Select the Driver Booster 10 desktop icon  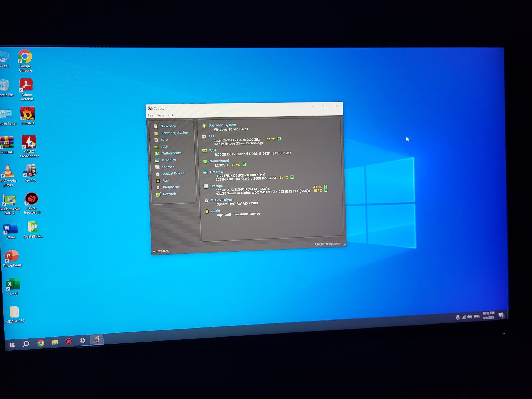32,203
